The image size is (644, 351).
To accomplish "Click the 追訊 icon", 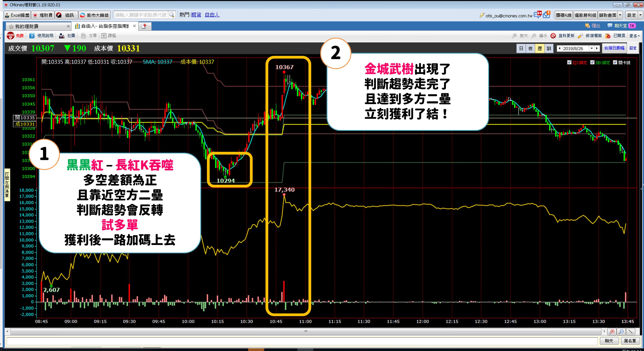I will tap(65, 15).
